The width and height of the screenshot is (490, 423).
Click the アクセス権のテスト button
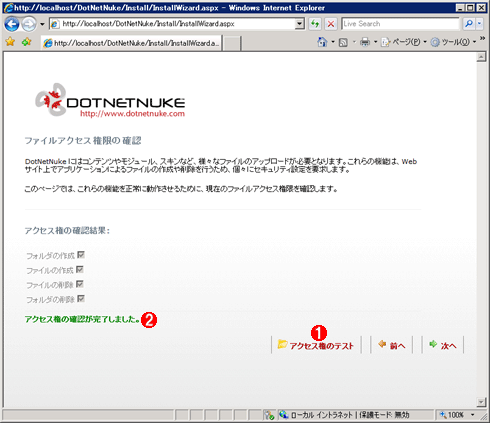pos(316,345)
